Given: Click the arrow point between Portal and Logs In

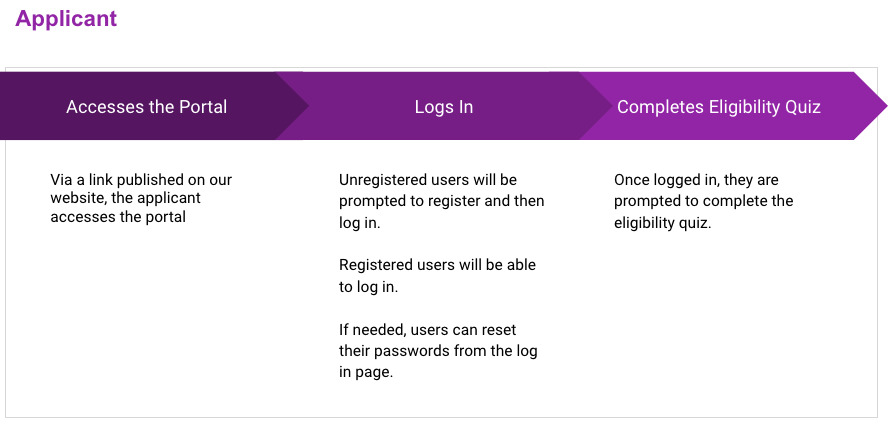Looking at the screenshot, I should (x=294, y=106).
